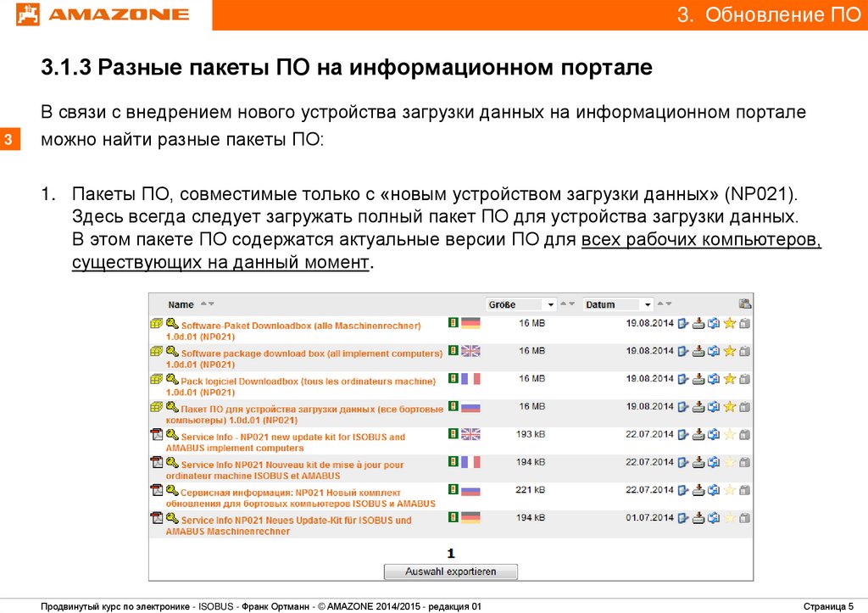Screen dimensions: 868x613
Task: Click the share/forward icon in the Software package download box row
Action: (x=714, y=351)
